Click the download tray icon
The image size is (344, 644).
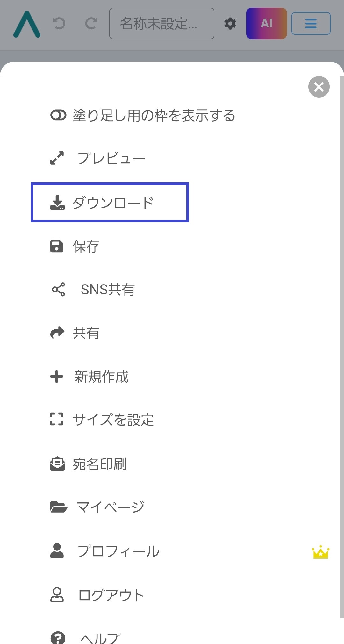click(57, 203)
